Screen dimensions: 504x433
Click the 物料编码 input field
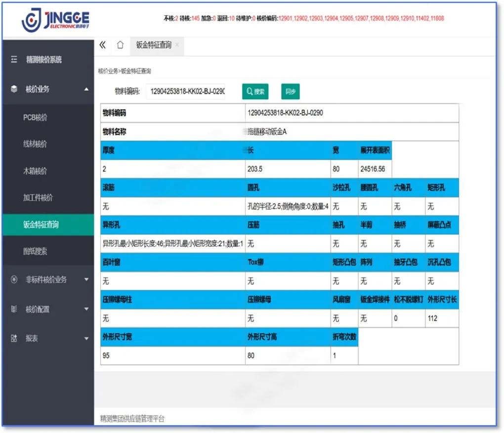(186, 91)
